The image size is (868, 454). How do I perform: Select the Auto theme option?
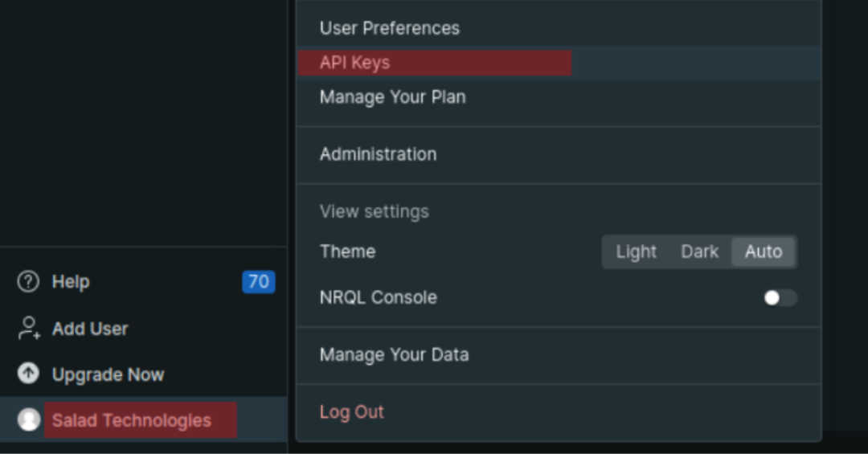coord(764,252)
